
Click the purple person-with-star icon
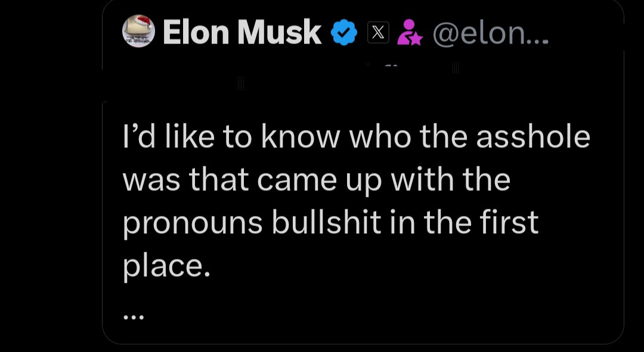tap(409, 33)
